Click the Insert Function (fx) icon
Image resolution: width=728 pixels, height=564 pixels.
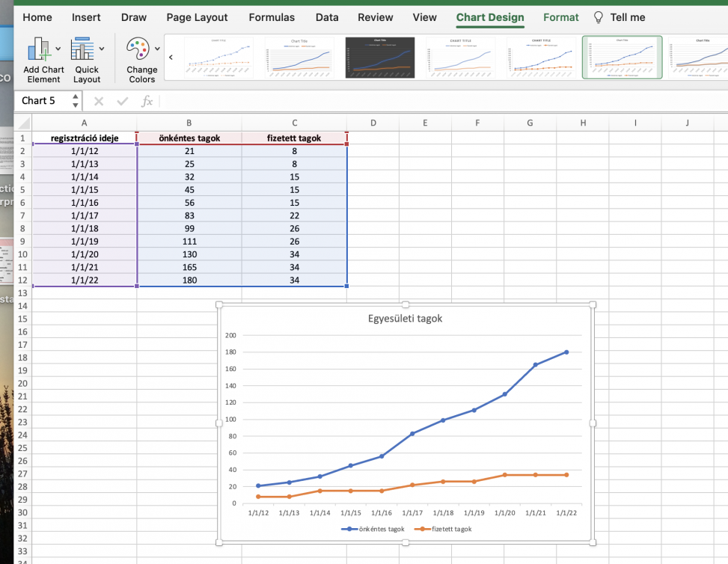click(147, 100)
